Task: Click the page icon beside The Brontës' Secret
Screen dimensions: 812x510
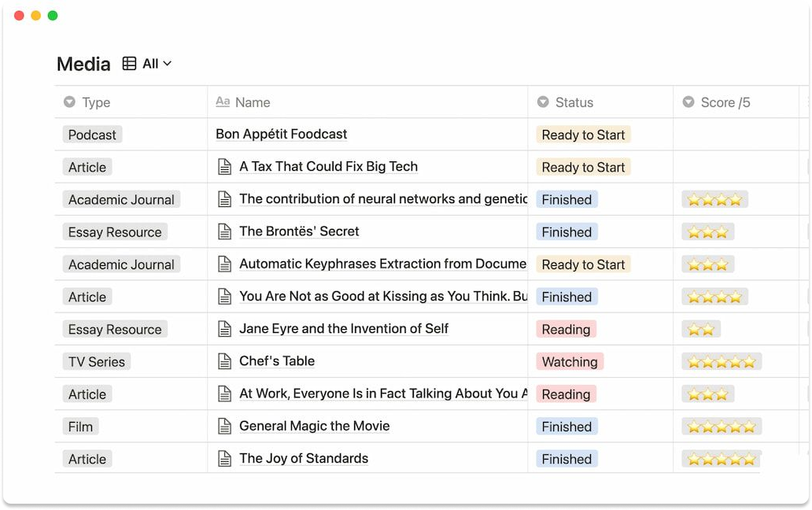Action: click(x=225, y=231)
